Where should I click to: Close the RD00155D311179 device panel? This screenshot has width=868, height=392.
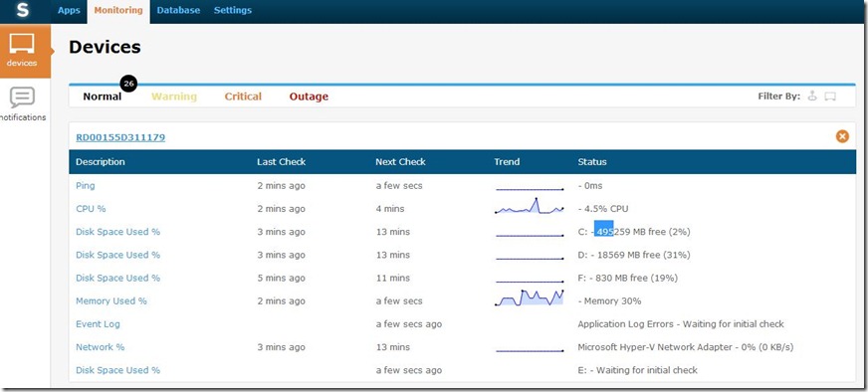click(842, 136)
